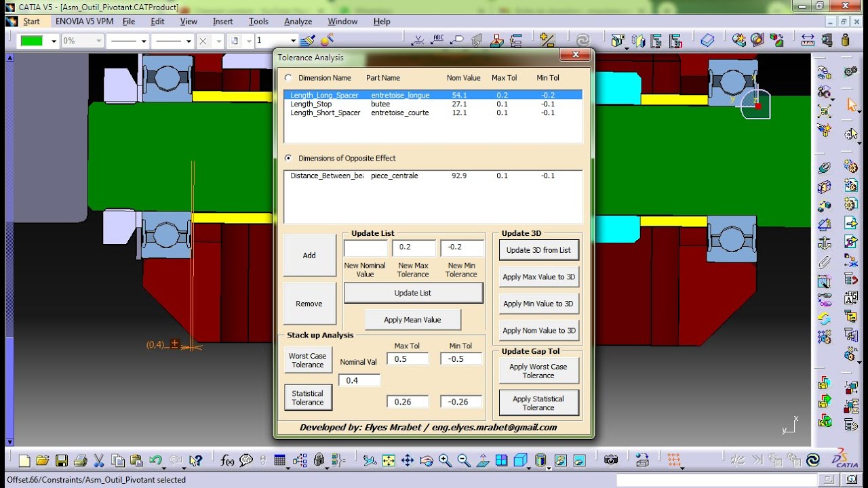Select the Pan view tool
The image size is (868, 488).
point(408,461)
